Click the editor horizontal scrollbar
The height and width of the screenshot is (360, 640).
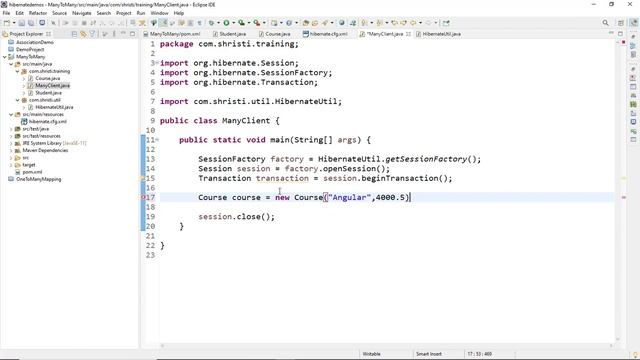click(x=387, y=346)
